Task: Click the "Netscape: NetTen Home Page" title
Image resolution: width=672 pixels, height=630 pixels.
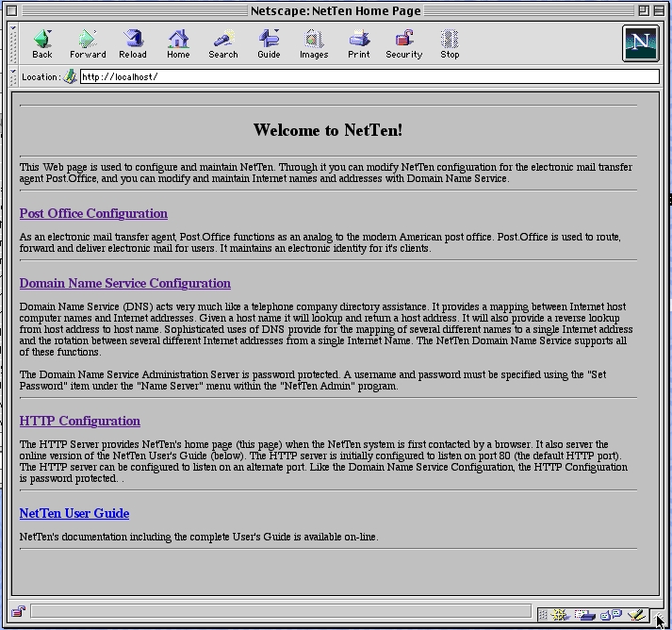Action: (x=336, y=10)
